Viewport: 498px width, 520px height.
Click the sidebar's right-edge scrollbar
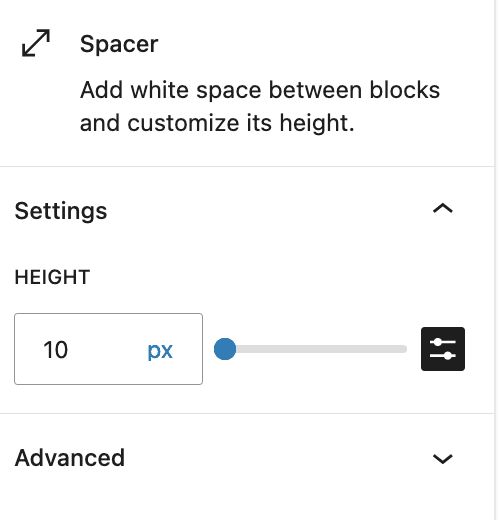click(496, 260)
